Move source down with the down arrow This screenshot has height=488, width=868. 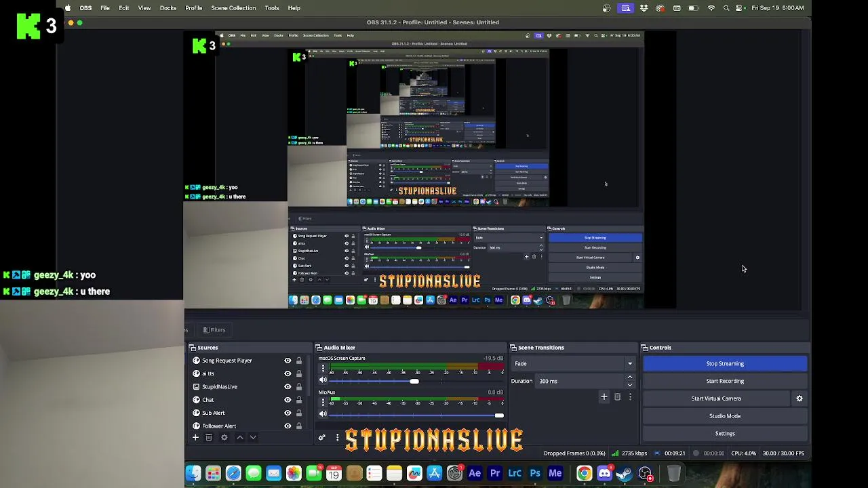click(253, 438)
